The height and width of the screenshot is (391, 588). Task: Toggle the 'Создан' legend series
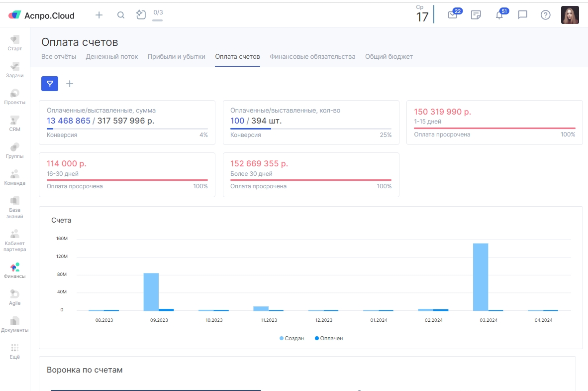click(292, 338)
